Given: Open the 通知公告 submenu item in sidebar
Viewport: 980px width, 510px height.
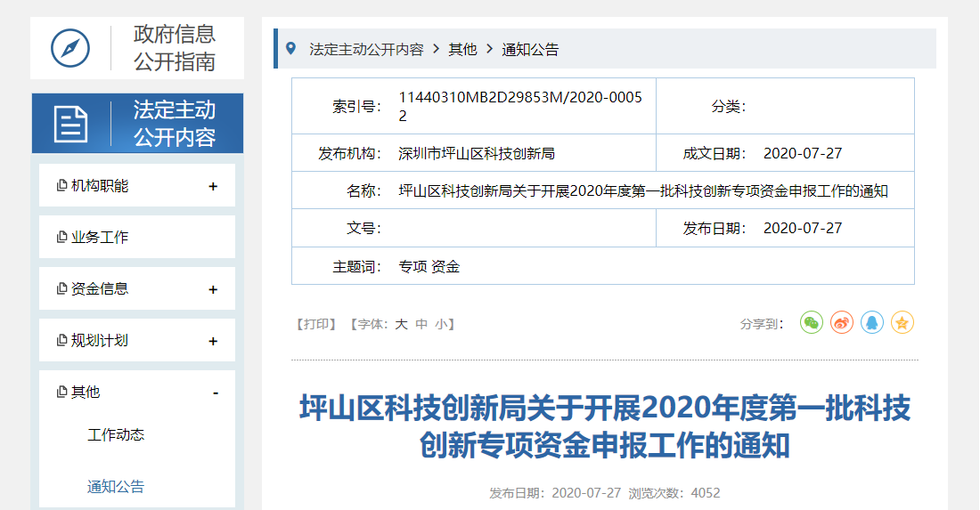Looking at the screenshot, I should click(x=116, y=486).
